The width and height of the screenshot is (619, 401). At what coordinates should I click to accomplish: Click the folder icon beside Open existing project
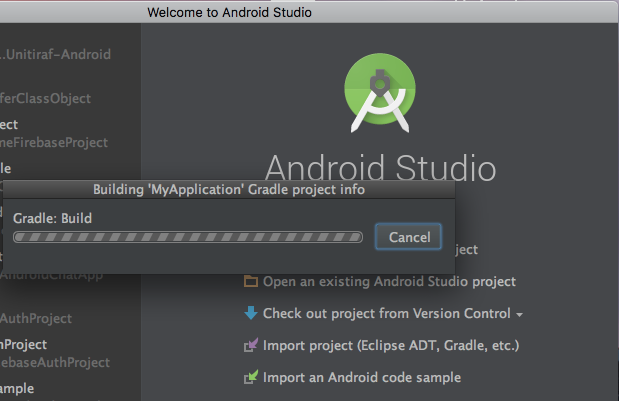[x=251, y=281]
